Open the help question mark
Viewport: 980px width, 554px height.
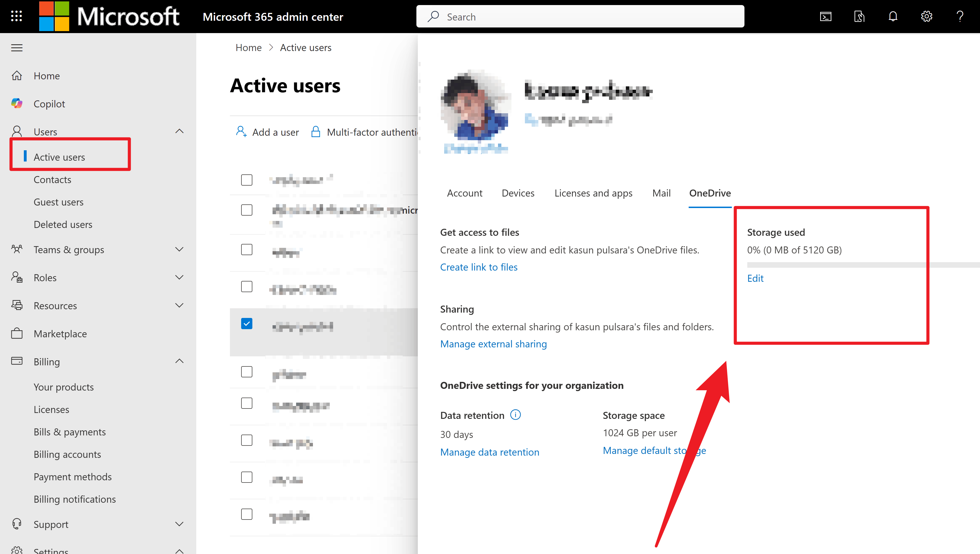tap(960, 16)
